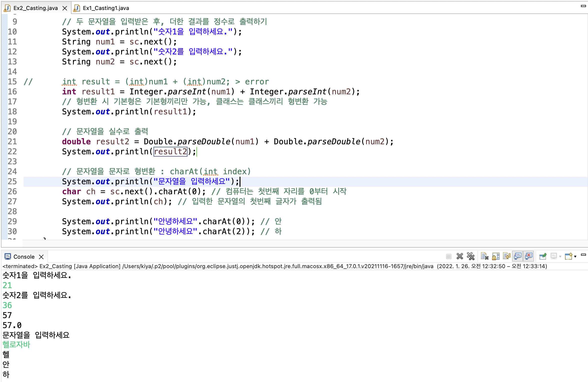
Task: Click Remove All Terminated Launches icon
Action: [x=470, y=256]
